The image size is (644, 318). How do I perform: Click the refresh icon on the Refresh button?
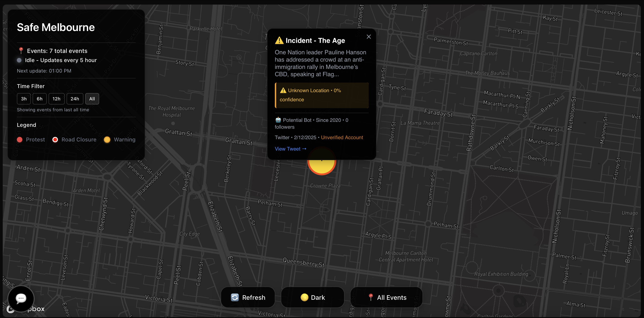[x=234, y=297]
